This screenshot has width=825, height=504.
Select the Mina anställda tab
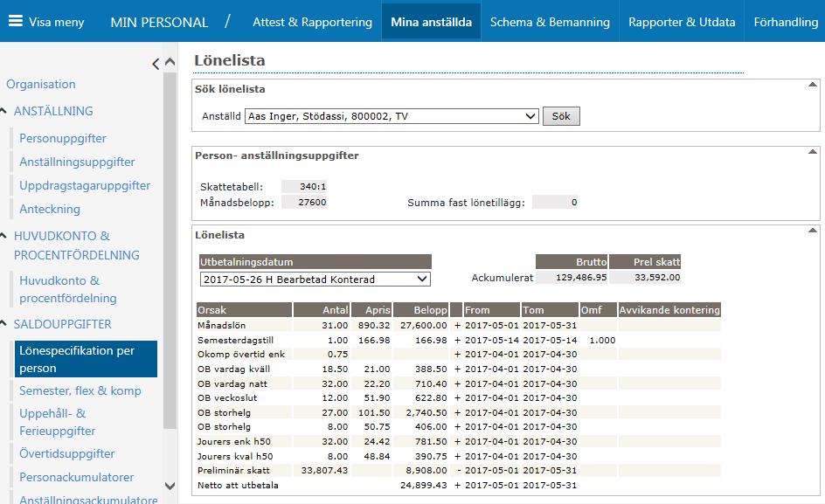tap(432, 22)
